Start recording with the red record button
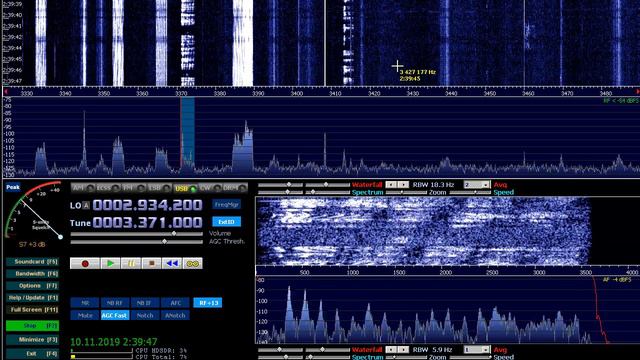 (85, 263)
